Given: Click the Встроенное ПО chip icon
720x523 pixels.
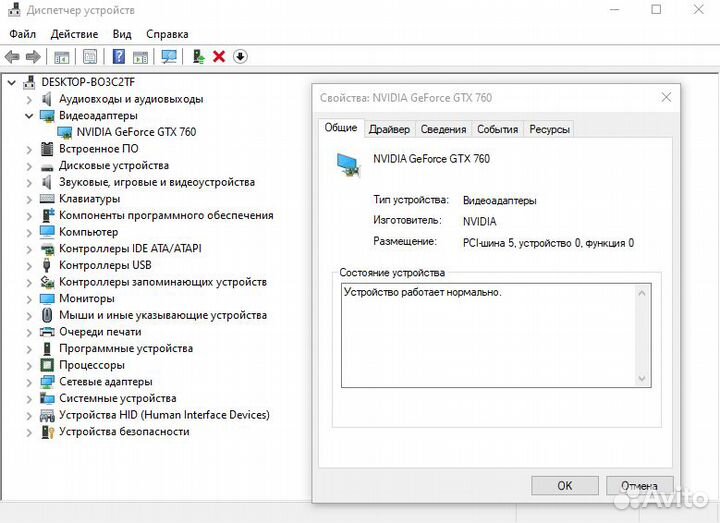Looking at the screenshot, I should (x=47, y=149).
